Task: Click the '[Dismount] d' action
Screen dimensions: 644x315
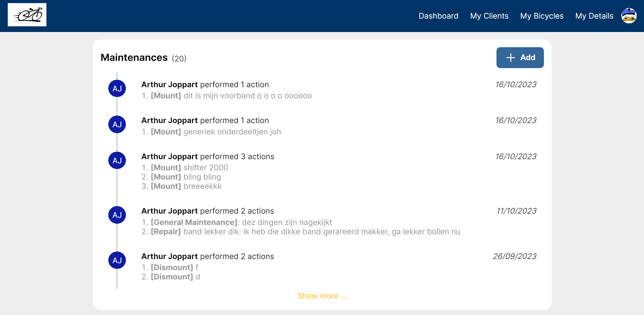Action: 171,277
